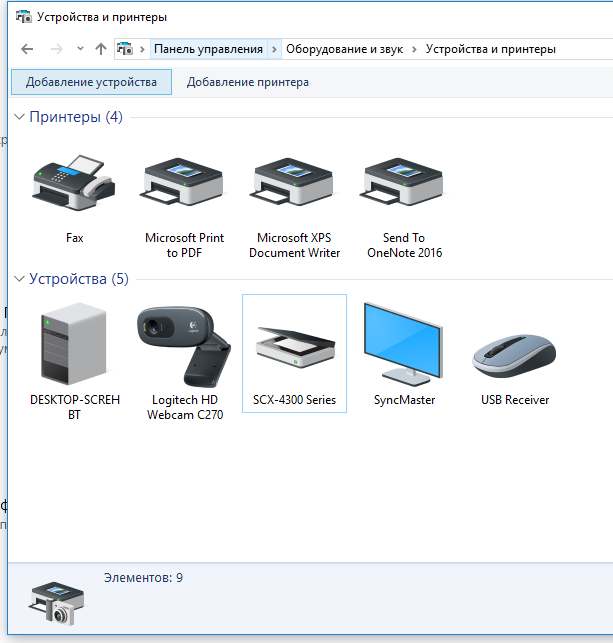Select the Fax printer icon
This screenshot has width=613, height=643.
coord(74,182)
